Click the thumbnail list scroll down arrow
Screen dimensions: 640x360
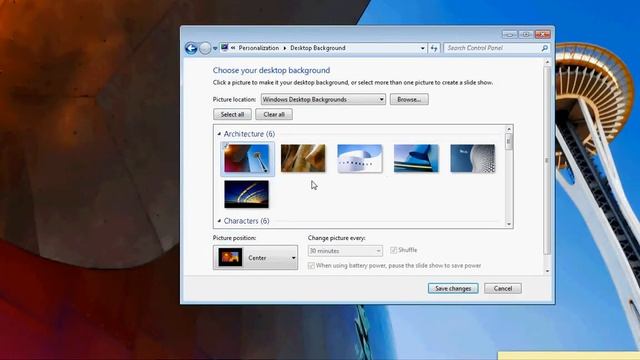point(509,224)
